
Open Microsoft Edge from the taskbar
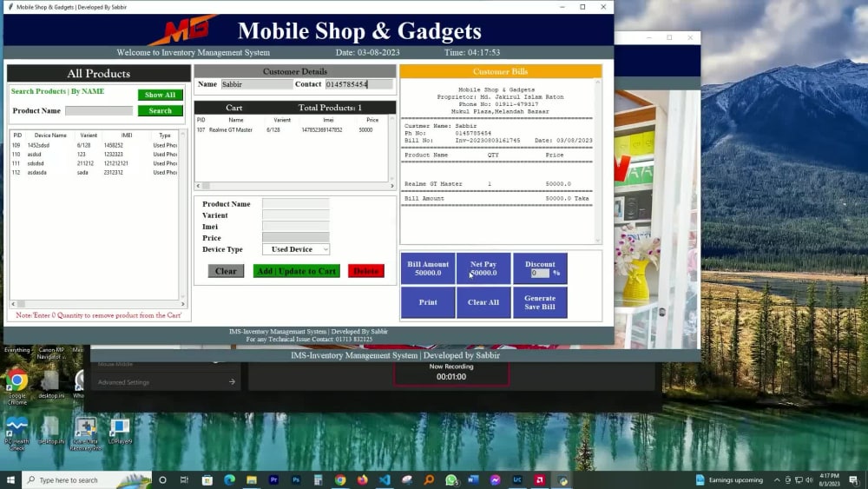click(x=229, y=480)
